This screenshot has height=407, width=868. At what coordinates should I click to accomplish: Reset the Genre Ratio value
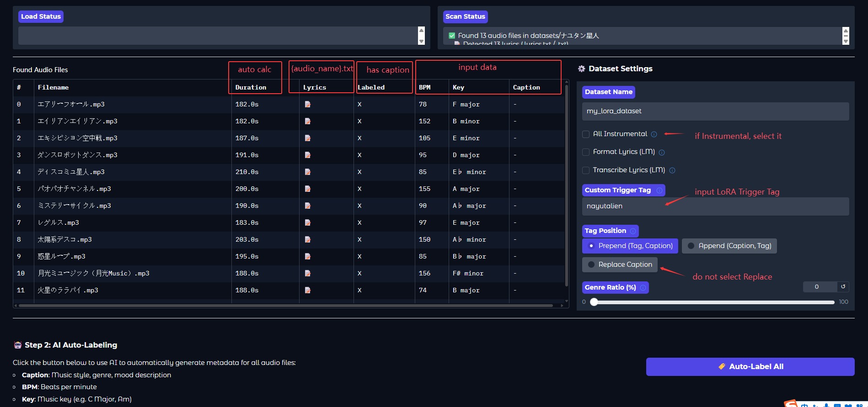[843, 287]
